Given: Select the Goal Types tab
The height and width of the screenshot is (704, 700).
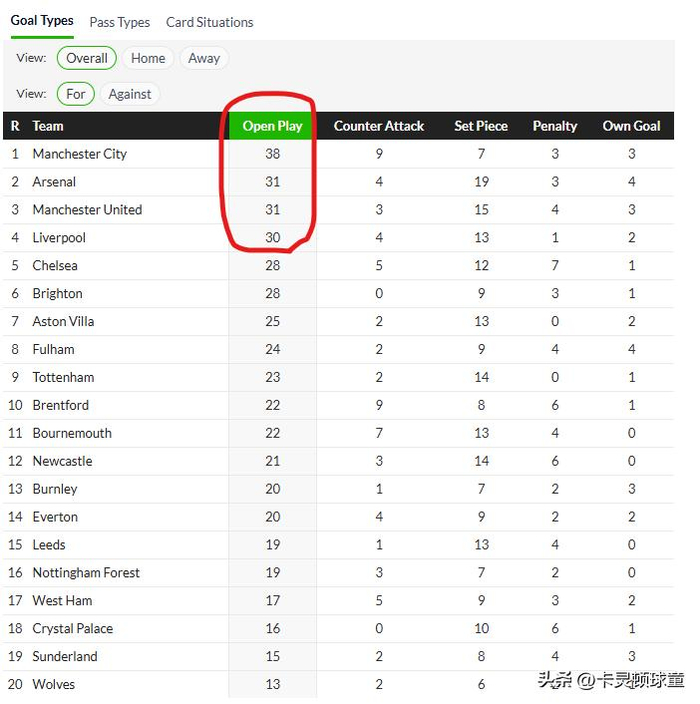Looking at the screenshot, I should tap(42, 21).
